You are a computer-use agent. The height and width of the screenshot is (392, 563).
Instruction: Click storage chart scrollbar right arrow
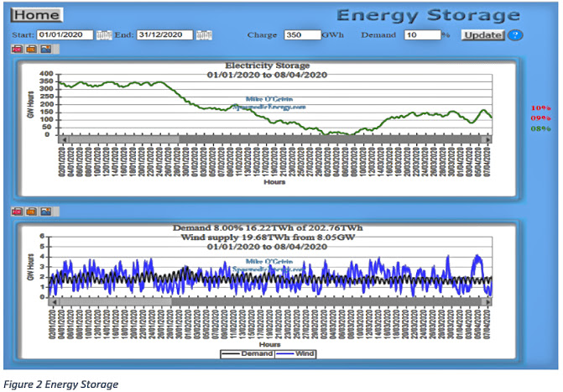pos(487,139)
